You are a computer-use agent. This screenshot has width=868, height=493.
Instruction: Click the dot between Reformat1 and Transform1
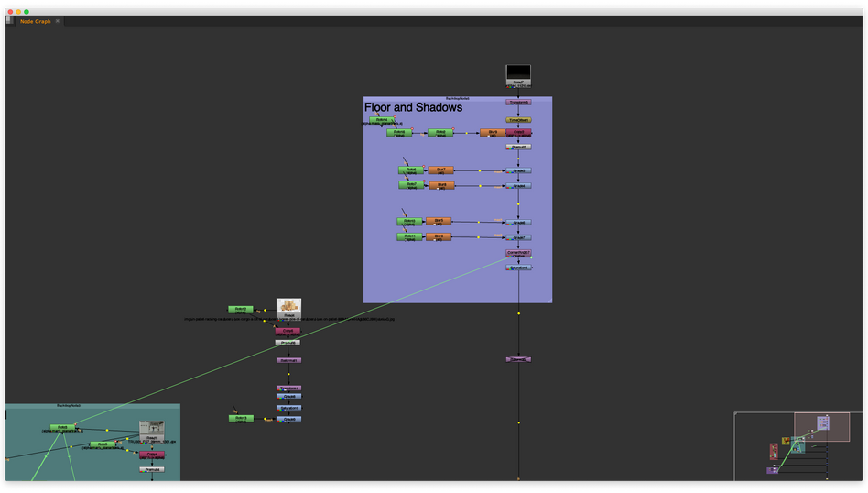pos(289,375)
